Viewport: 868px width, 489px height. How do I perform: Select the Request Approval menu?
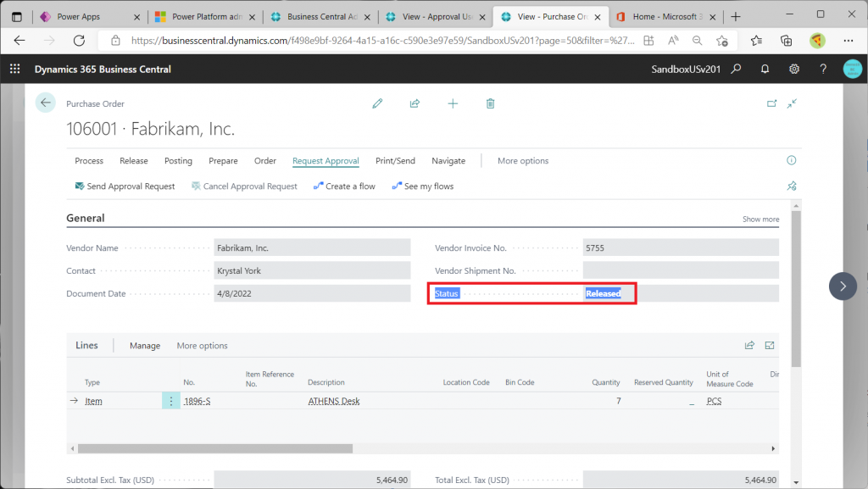click(325, 160)
